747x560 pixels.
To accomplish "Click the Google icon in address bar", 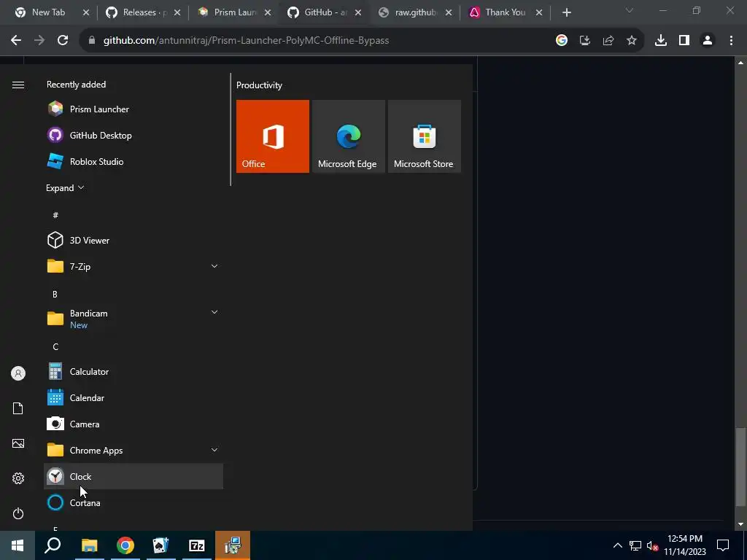I will click(x=561, y=41).
